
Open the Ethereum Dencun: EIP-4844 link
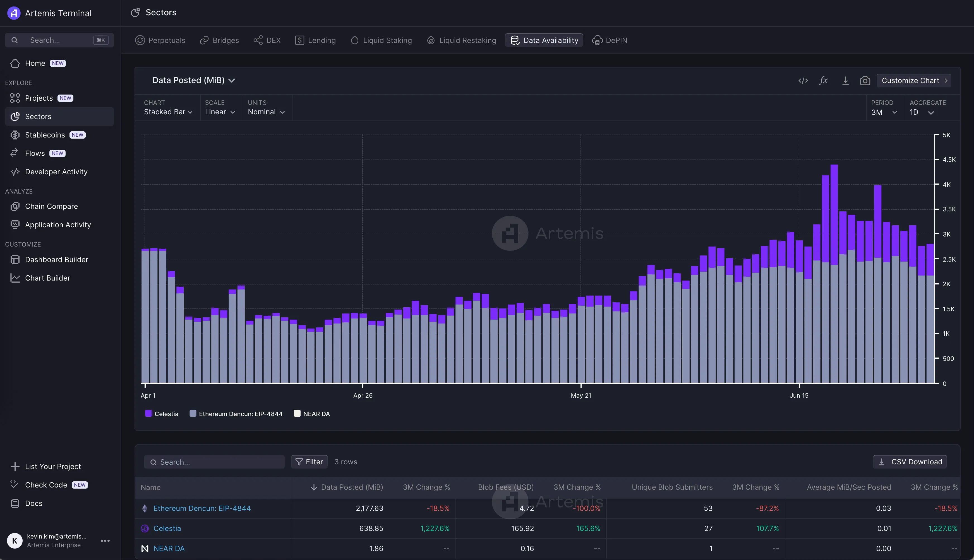click(x=202, y=508)
